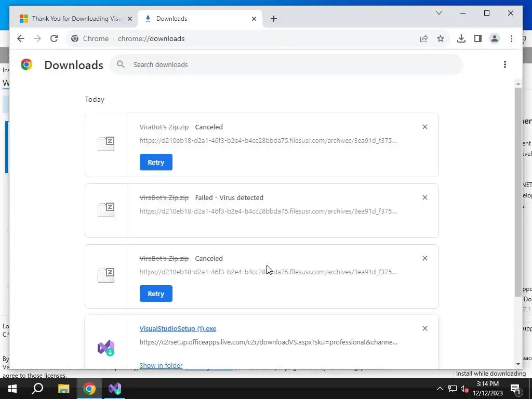Image resolution: width=532 pixels, height=399 pixels.
Task: Open the Chrome profile avatar
Action: tap(495, 38)
